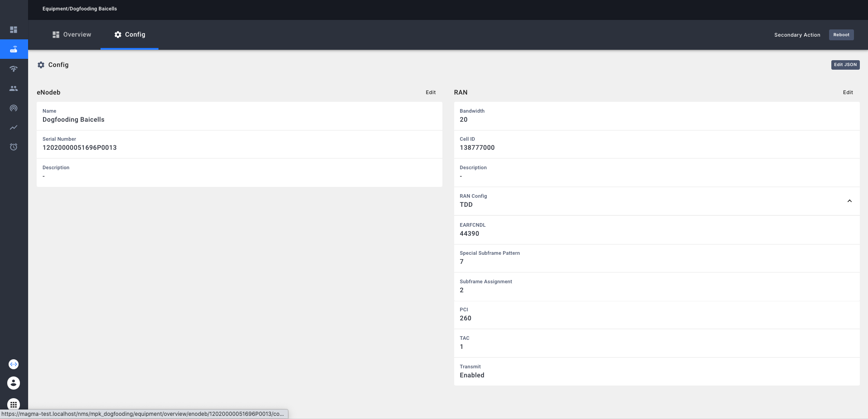Select the Config tab
Screen dimensions: 868x419
pyautogui.click(x=129, y=35)
